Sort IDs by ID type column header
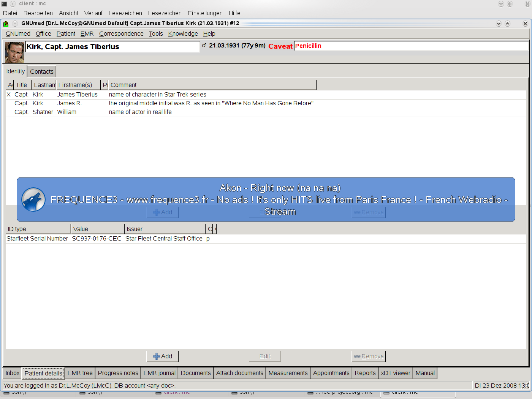This screenshot has height=399, width=532. click(38, 229)
